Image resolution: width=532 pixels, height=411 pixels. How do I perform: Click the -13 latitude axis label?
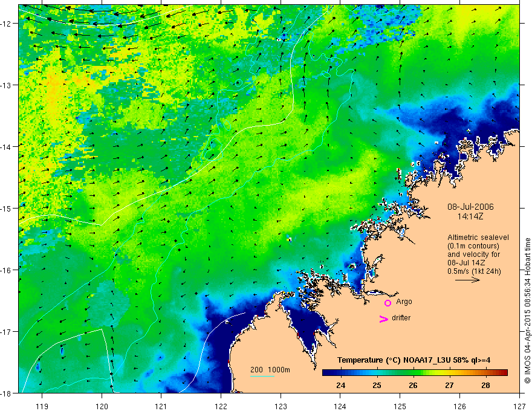tap(7, 85)
